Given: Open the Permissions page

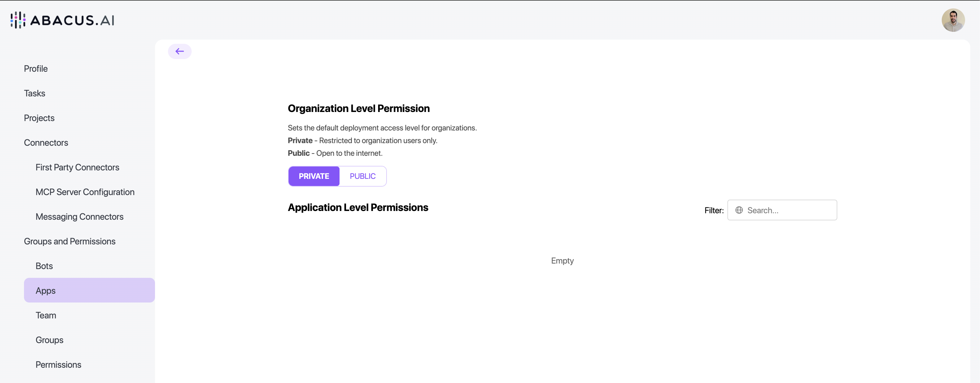Looking at the screenshot, I should [x=58, y=364].
